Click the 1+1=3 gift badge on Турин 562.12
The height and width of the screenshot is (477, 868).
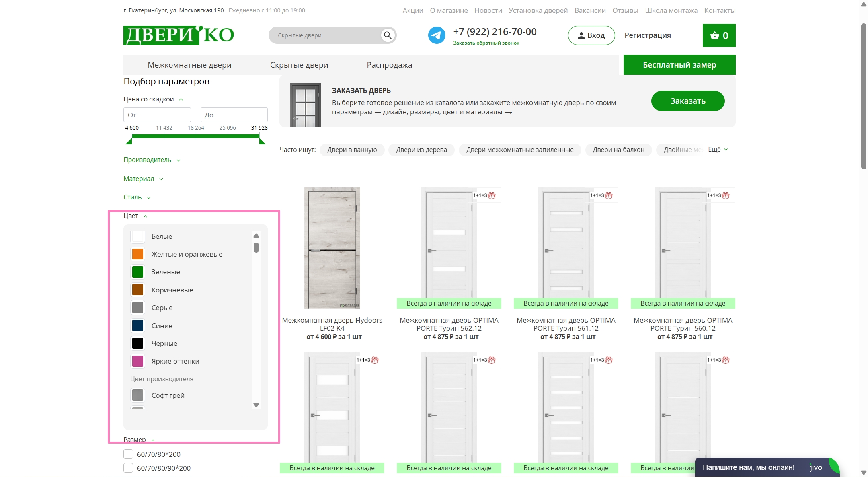tap(484, 195)
